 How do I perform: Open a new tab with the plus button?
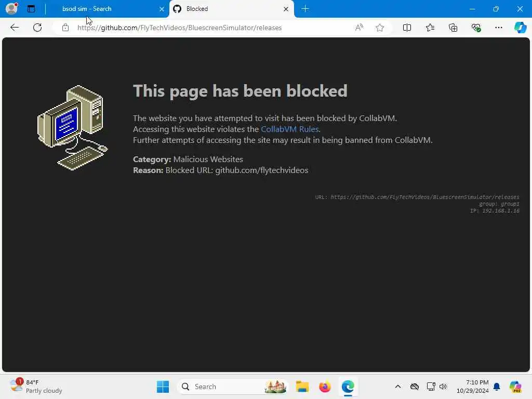pos(305,9)
